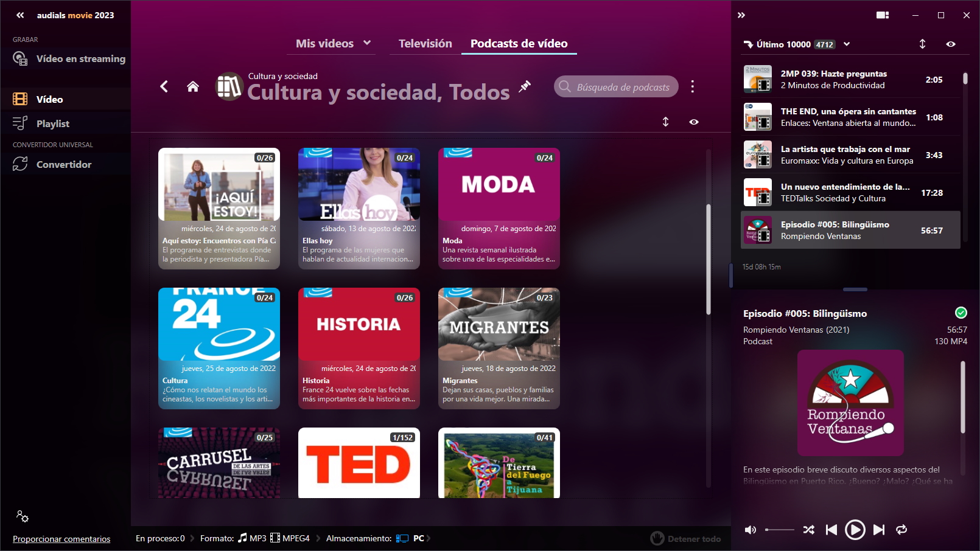Open Mis videos dropdown arrow
Screen dimensions: 980x551
click(x=367, y=43)
